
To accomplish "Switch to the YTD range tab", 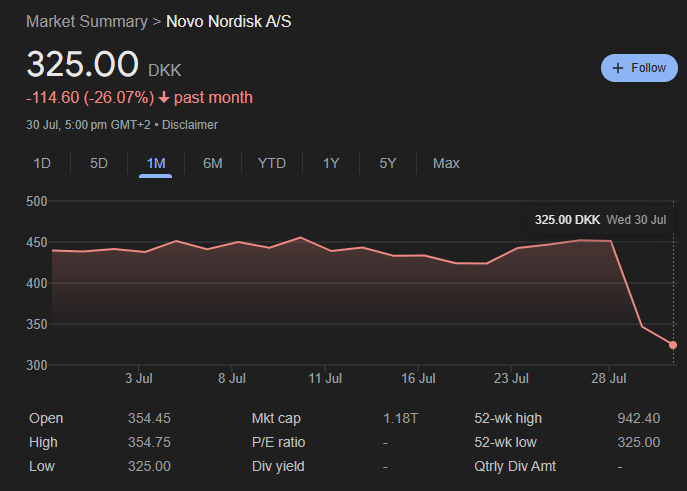I will [x=272, y=163].
